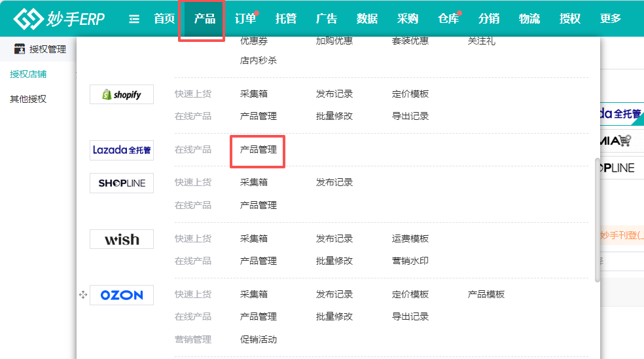This screenshot has width=644, height=359.
Task: Open OZON 产品管理
Action: click(259, 316)
